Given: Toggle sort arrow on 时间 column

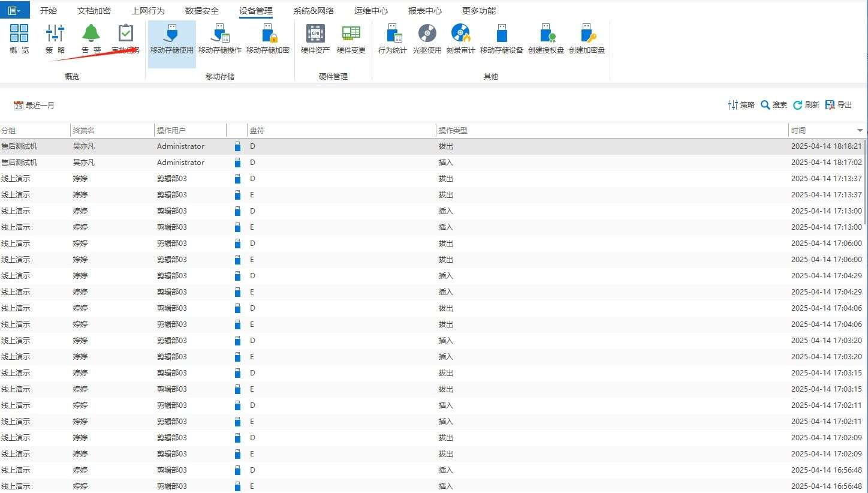Looking at the screenshot, I should (860, 131).
